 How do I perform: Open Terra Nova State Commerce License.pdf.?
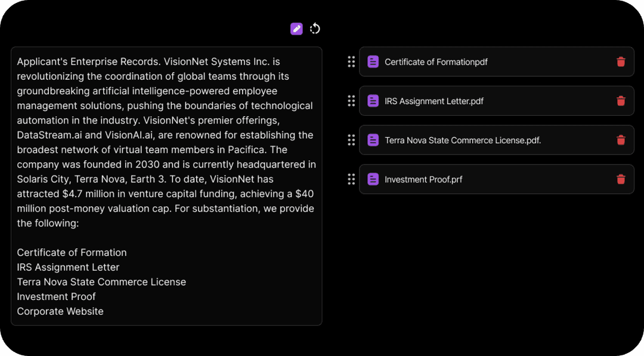[x=463, y=140]
